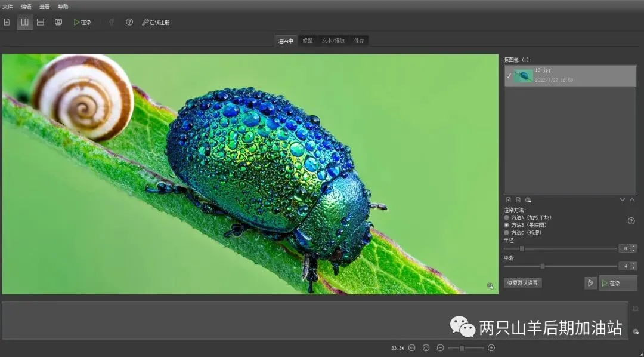The height and width of the screenshot is (357, 644).
Task: Click the 半径 spinner arrows
Action: (x=634, y=248)
